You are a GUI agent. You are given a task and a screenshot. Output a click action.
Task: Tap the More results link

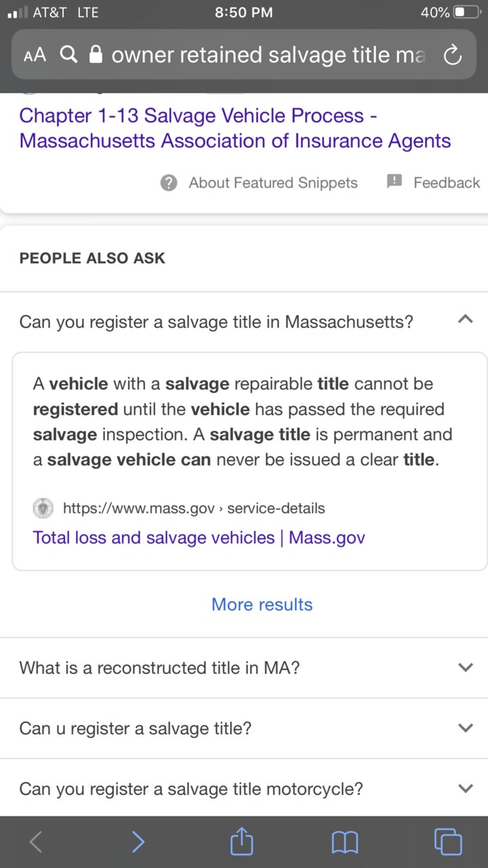click(x=262, y=604)
